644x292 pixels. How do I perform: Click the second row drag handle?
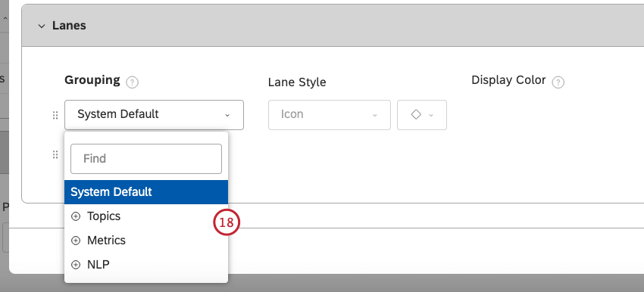(55, 154)
